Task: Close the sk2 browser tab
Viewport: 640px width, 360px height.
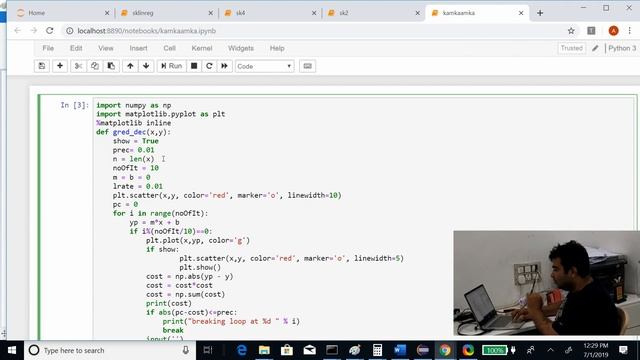Action: pyautogui.click(x=418, y=13)
